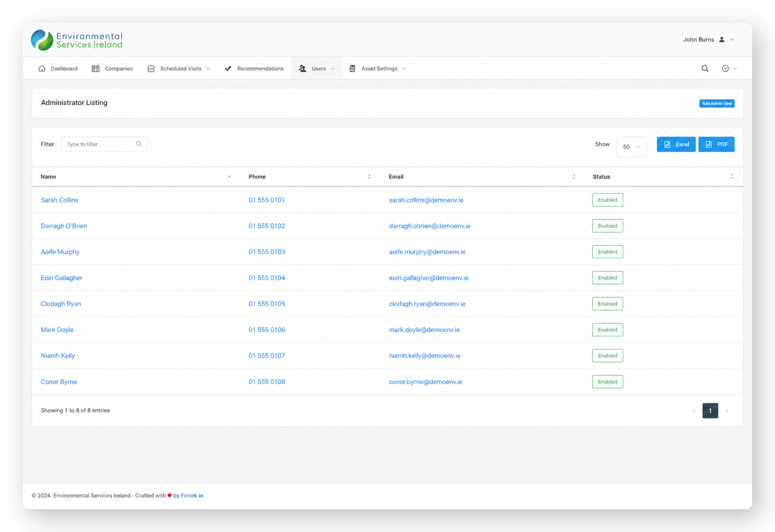Open the Fintek.ie footer link

[192, 495]
